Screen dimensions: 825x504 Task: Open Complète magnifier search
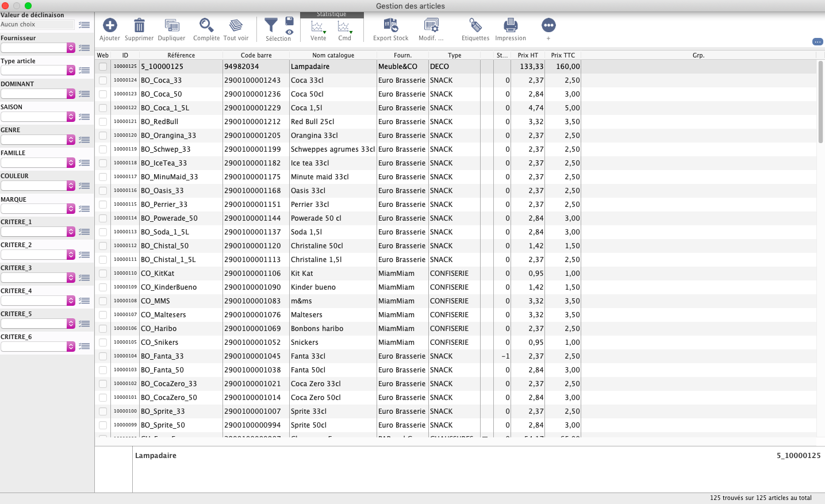tap(206, 25)
